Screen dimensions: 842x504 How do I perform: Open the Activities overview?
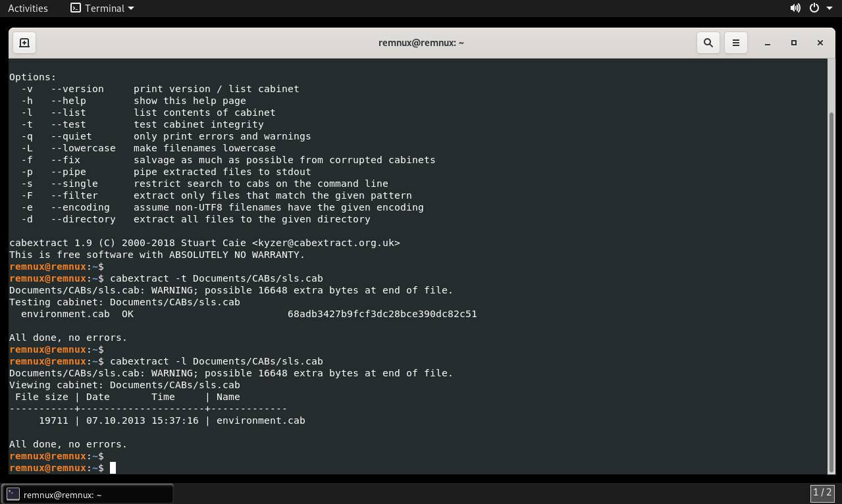(28, 9)
